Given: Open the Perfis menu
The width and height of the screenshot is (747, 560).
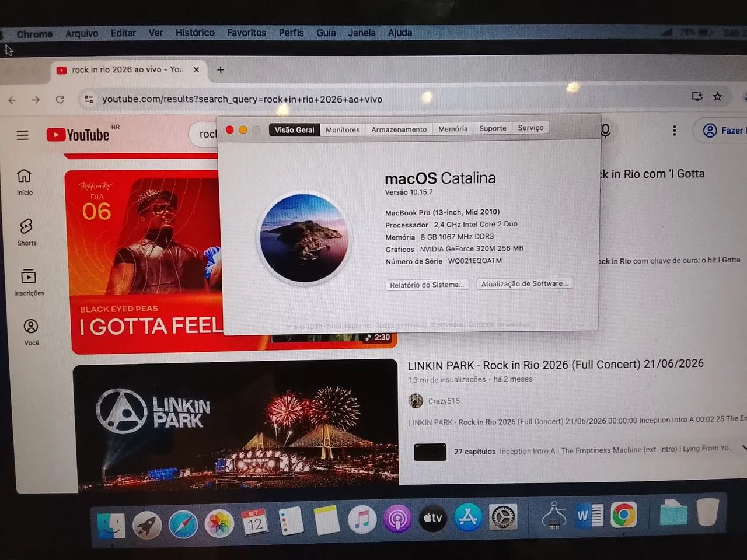Looking at the screenshot, I should (x=291, y=33).
